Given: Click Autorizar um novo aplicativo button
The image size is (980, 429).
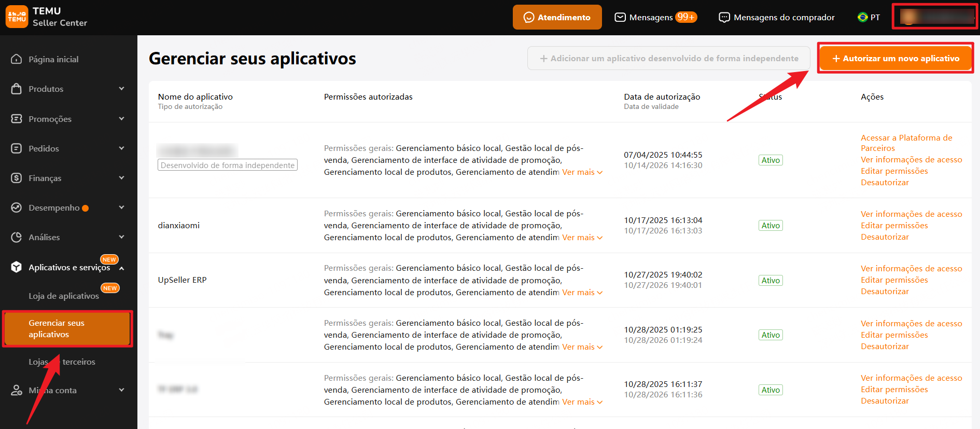Looking at the screenshot, I should point(895,59).
